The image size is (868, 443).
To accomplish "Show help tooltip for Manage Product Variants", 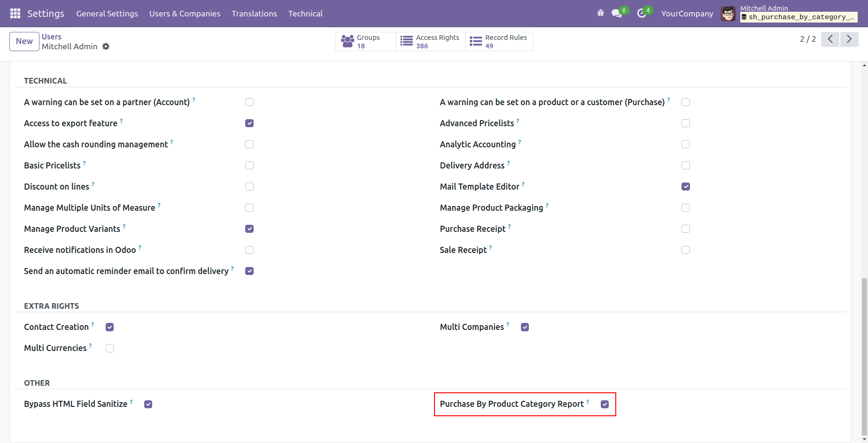I will pos(124,226).
